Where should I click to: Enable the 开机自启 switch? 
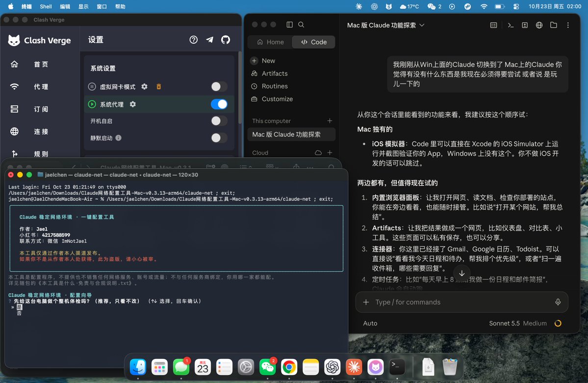219,121
